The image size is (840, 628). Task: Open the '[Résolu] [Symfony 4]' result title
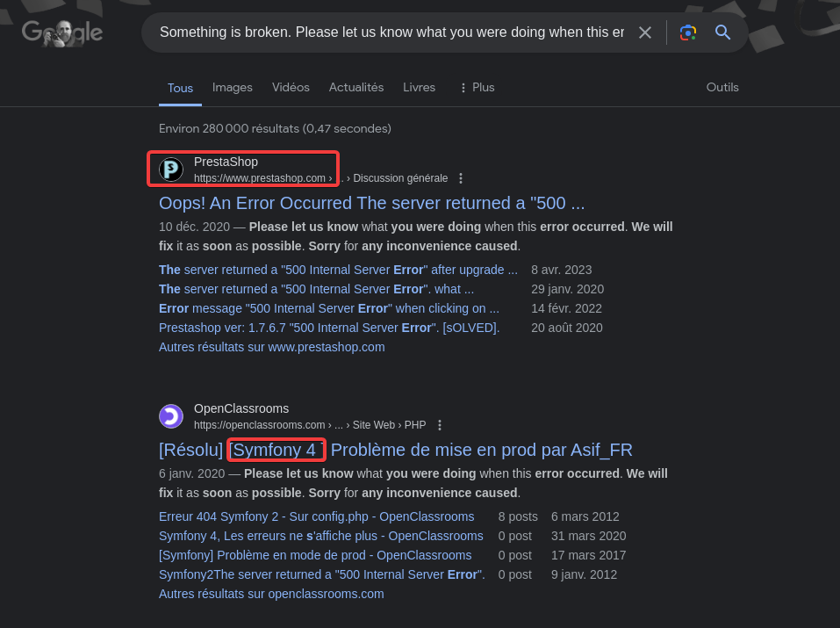(395, 450)
